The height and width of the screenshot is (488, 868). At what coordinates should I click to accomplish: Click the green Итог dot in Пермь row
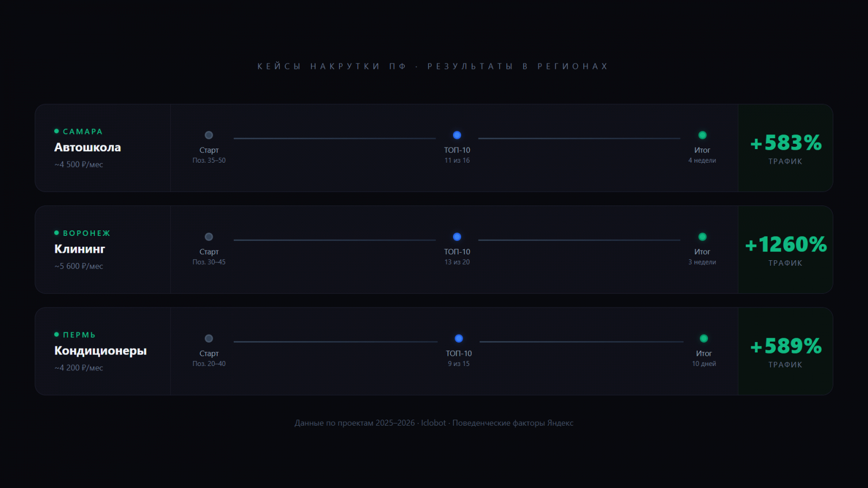[704, 338]
